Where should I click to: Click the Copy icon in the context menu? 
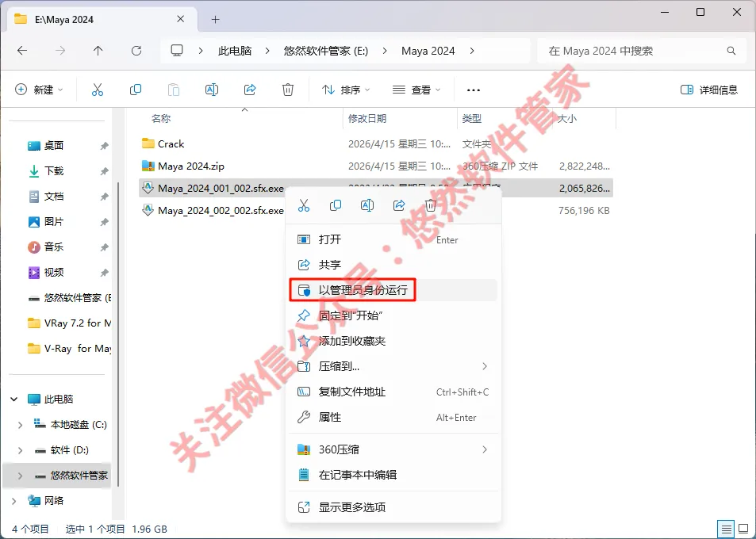point(336,205)
